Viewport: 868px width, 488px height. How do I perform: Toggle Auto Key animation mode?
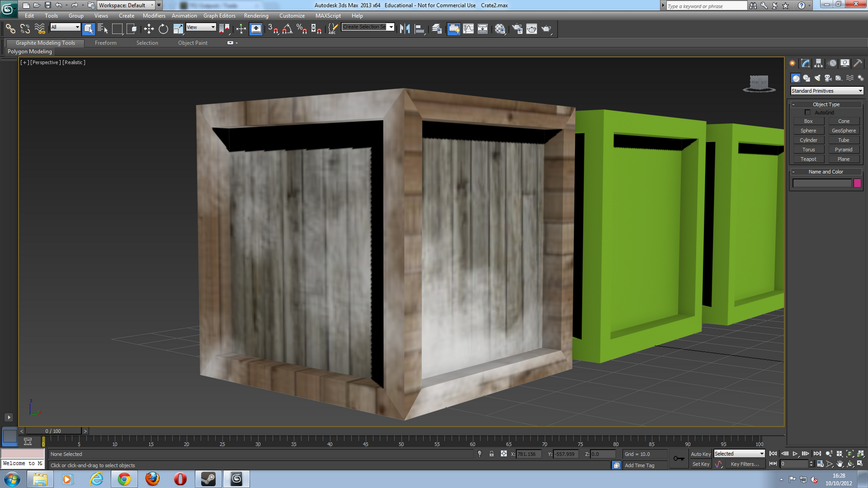pyautogui.click(x=700, y=454)
